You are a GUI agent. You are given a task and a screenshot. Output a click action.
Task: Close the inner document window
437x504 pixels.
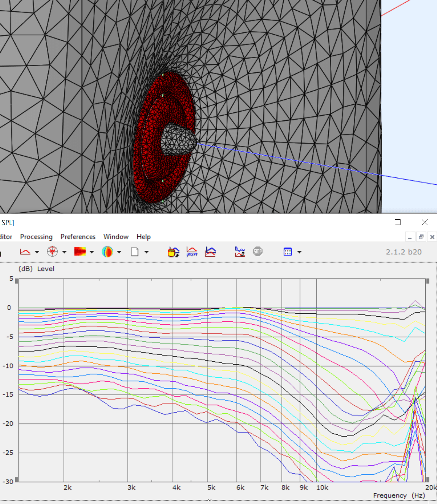(x=432, y=237)
